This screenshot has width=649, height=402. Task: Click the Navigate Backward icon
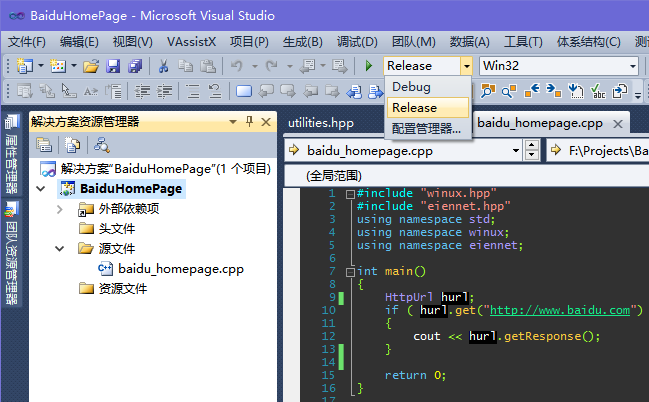click(308, 66)
